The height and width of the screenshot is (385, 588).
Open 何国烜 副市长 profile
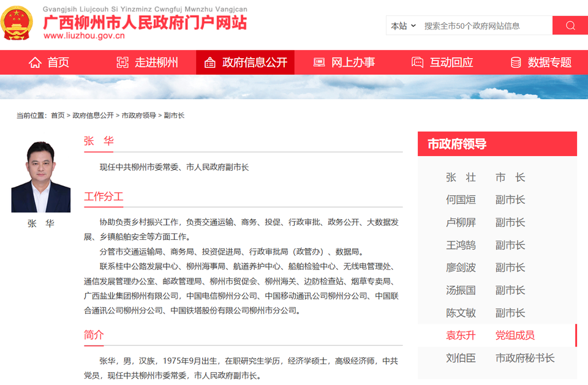[485, 200]
